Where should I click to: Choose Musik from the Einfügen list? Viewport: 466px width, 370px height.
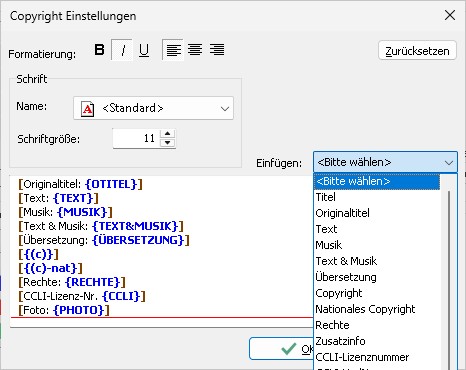(377, 245)
